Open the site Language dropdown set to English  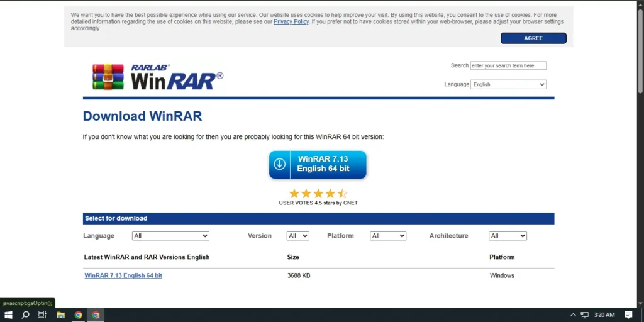click(508, 85)
